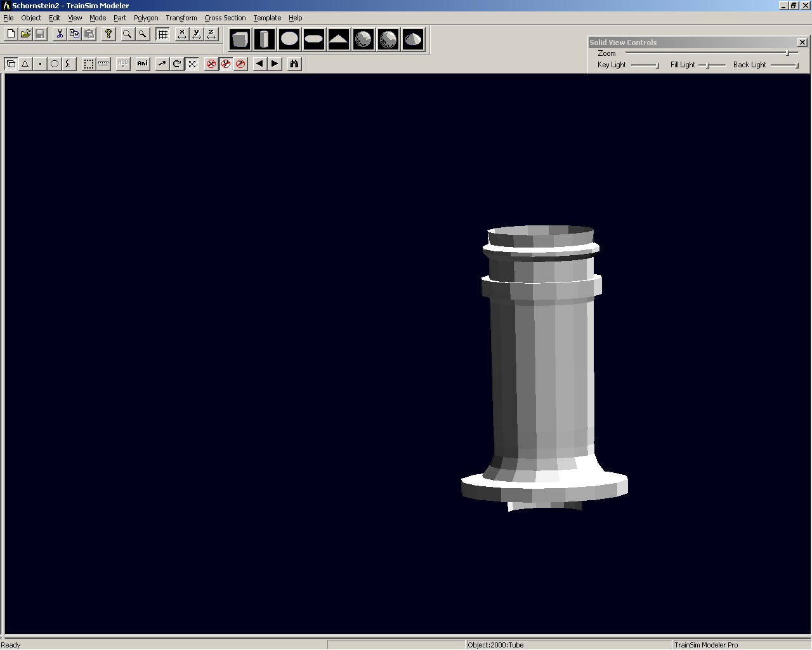Close the Solid View Controls panel
812x650 pixels.
pos(802,42)
